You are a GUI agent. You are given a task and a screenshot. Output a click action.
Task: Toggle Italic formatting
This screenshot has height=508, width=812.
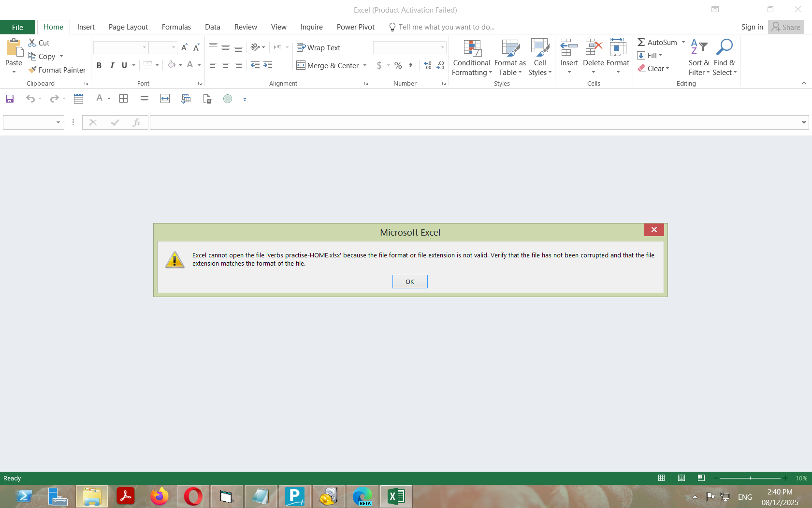pyautogui.click(x=112, y=65)
